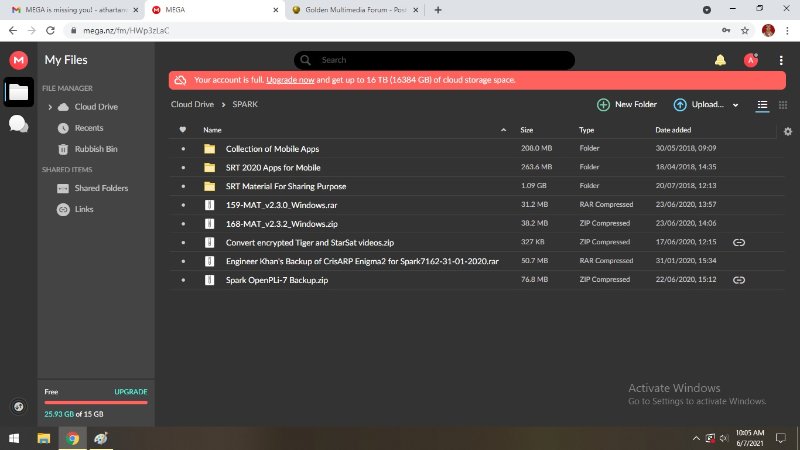This screenshot has width=800, height=450.
Task: Open the notifications bell
Action: point(720,60)
